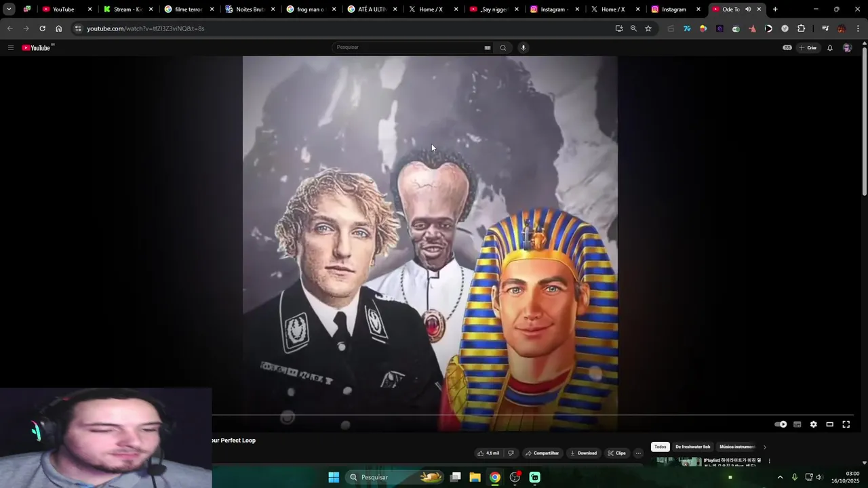Open Chrome zoom magnifier in address bar

point(633,28)
